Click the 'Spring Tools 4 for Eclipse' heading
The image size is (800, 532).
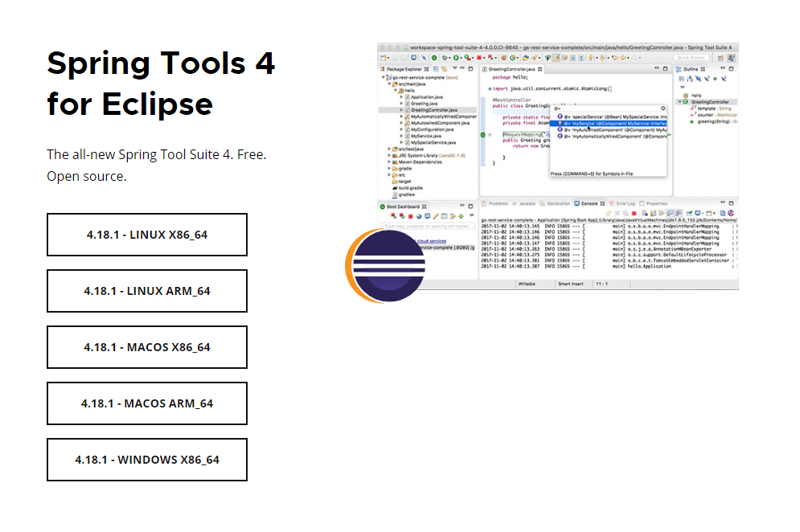click(161, 83)
